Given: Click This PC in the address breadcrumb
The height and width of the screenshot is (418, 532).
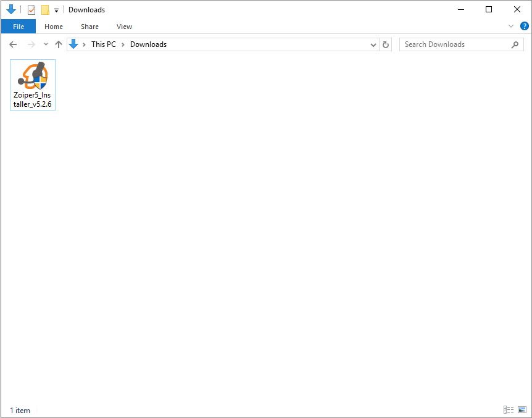Looking at the screenshot, I should (103, 44).
